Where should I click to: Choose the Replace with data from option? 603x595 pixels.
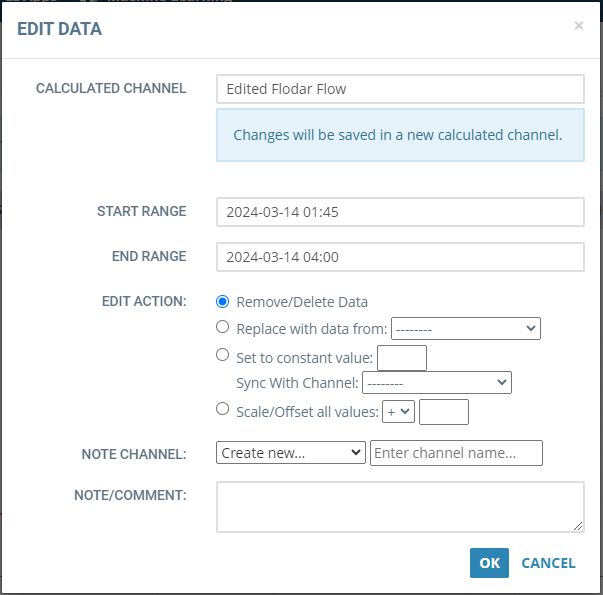pos(222,327)
